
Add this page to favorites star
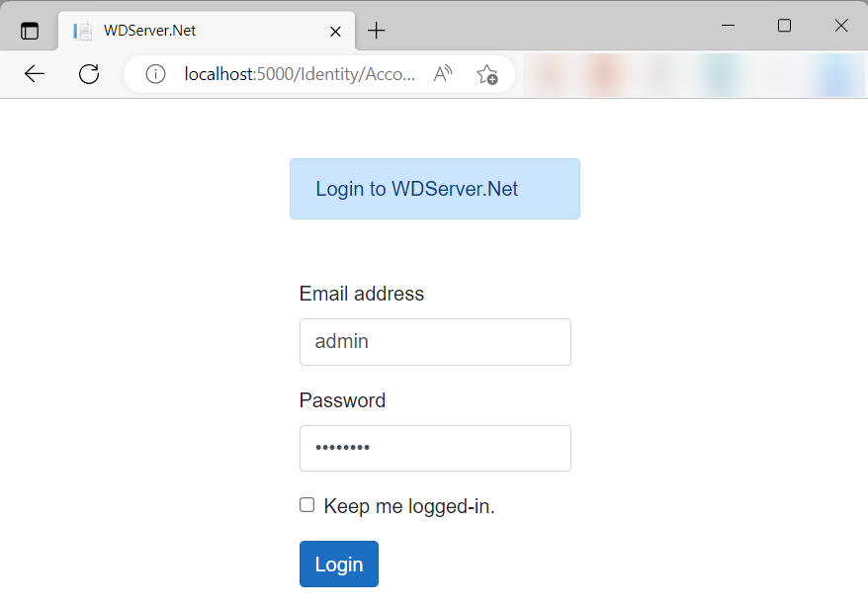(x=487, y=74)
